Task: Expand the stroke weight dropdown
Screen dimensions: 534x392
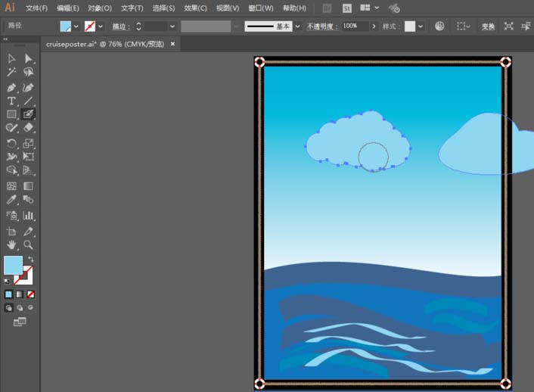Action: coord(172,26)
